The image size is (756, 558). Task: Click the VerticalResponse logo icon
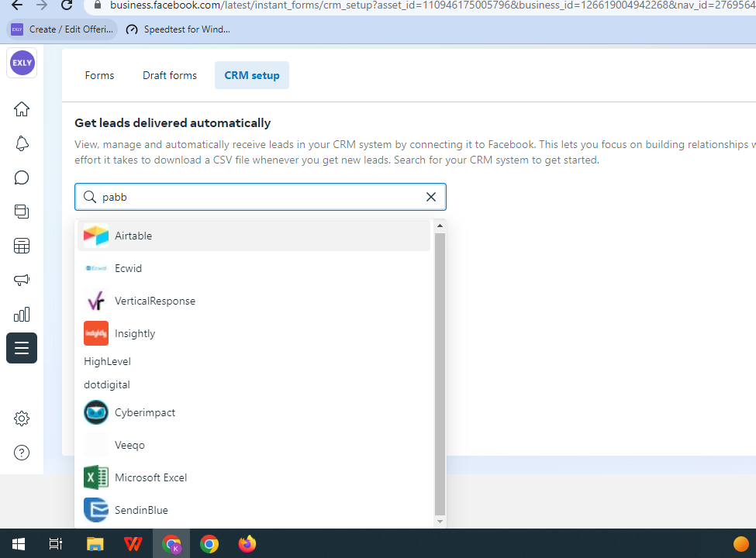tap(96, 301)
